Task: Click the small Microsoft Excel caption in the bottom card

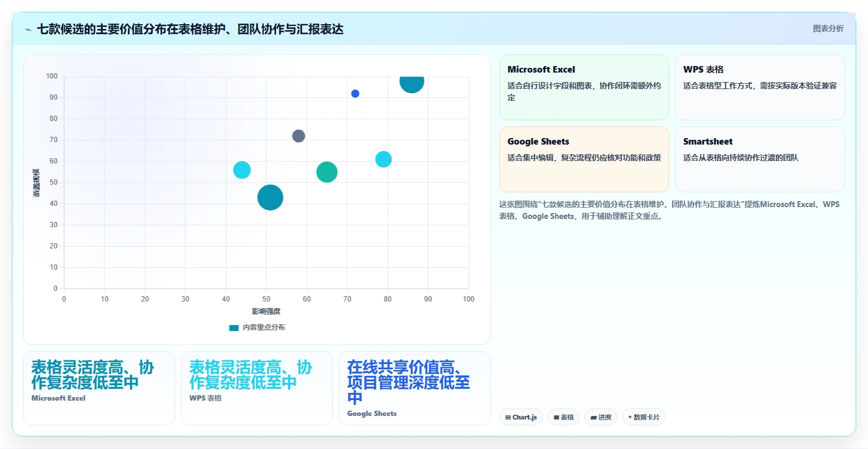Action: [x=58, y=398]
